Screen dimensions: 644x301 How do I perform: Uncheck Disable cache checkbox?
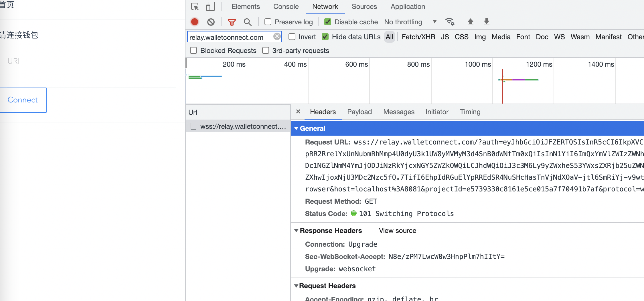328,22
